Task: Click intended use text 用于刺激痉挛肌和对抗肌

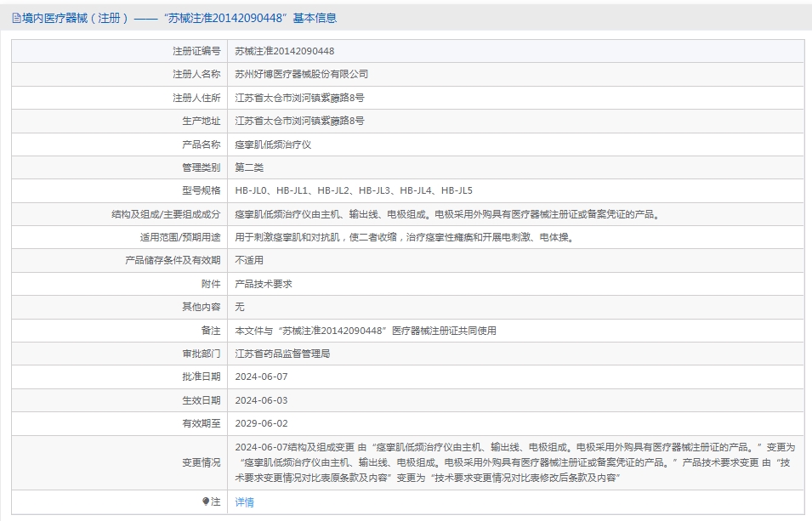Action: point(287,237)
